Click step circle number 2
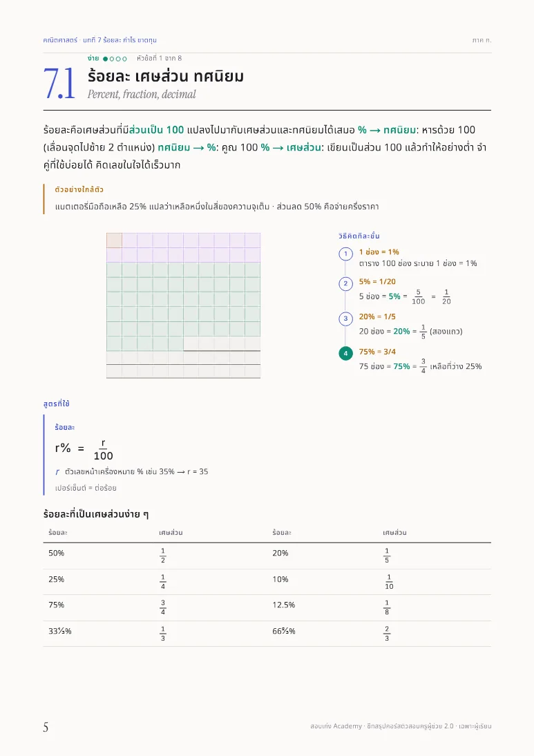Image resolution: width=534 pixels, height=756 pixels. (345, 283)
